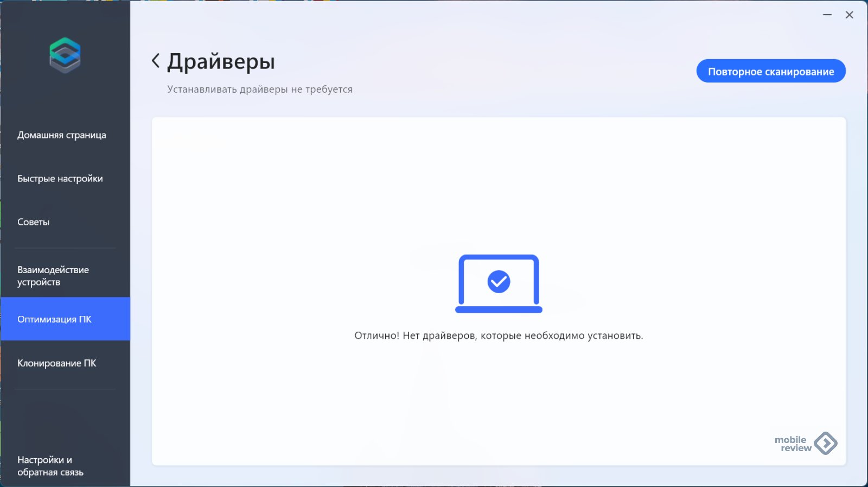Close the window with the X icon
This screenshot has width=868, height=487.
pos(850,15)
